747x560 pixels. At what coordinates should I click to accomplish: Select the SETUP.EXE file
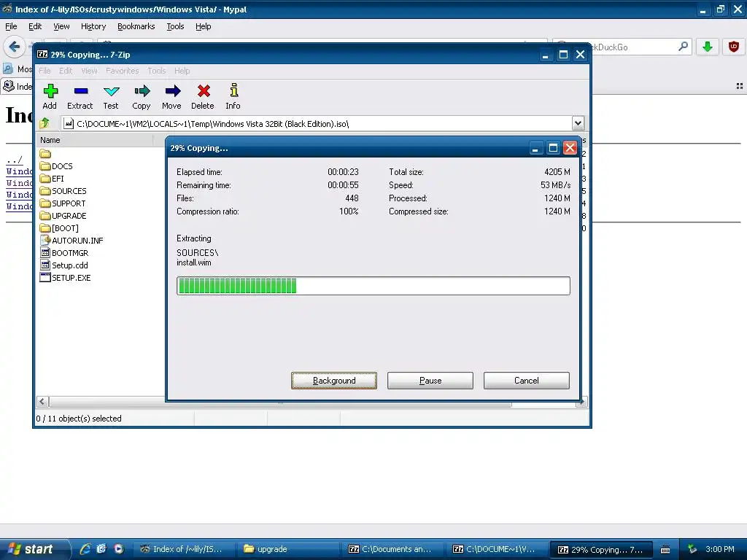(65, 278)
